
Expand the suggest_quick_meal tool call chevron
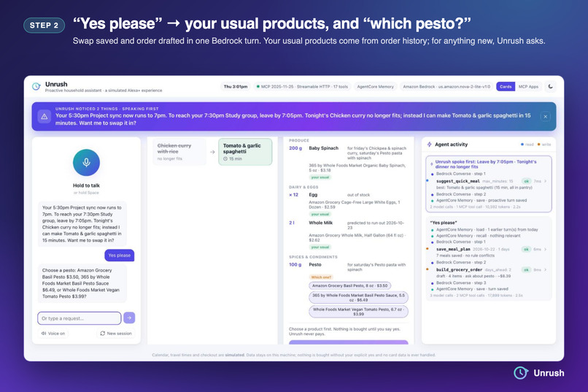[545, 181]
